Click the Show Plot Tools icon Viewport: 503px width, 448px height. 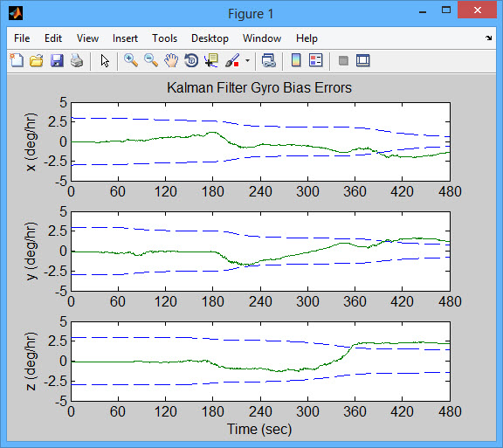(x=363, y=60)
